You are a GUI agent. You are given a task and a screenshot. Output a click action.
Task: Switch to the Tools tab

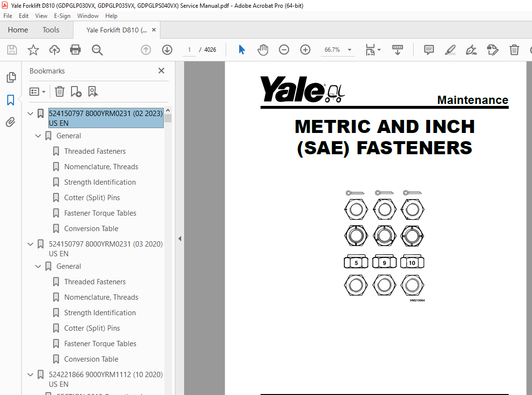[x=51, y=30]
